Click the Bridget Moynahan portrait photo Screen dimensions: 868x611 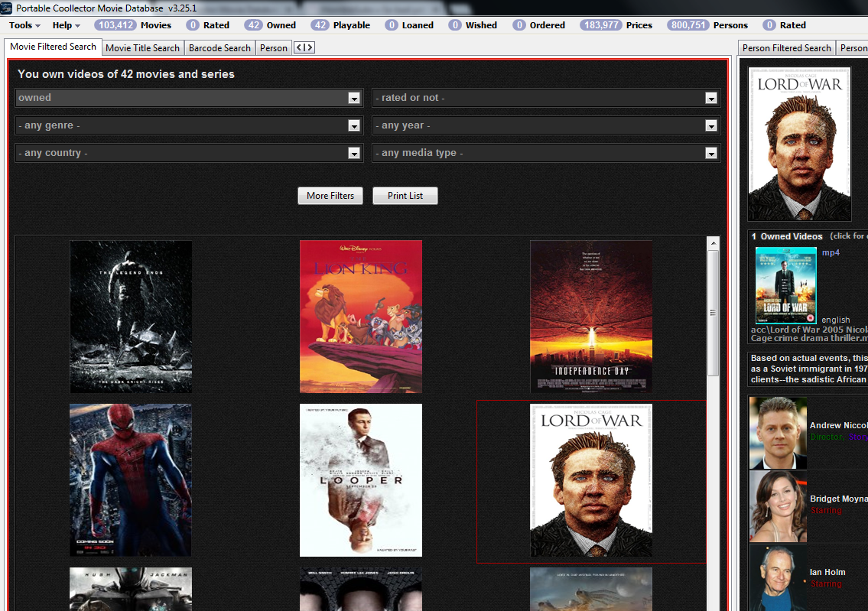[x=778, y=505]
